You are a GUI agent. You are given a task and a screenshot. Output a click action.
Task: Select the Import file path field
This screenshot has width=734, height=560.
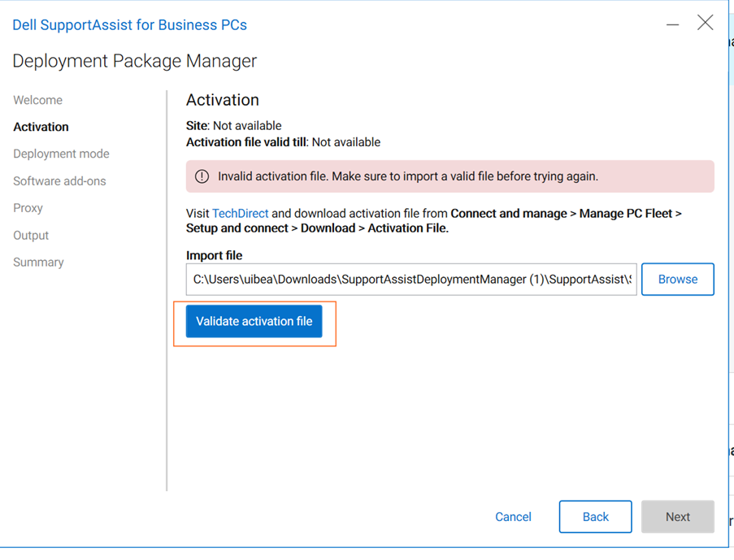[410, 279]
